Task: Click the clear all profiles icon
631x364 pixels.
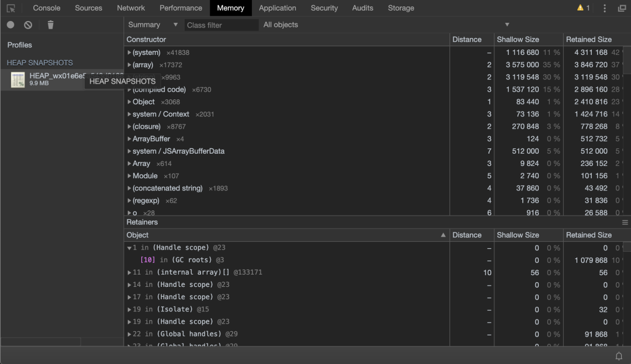Action: coord(28,25)
